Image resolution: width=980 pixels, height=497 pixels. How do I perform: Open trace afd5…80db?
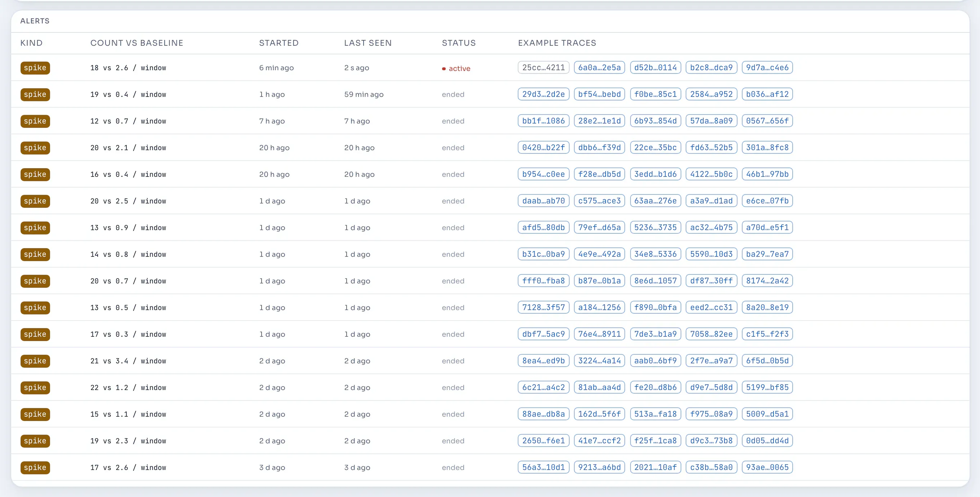pos(543,227)
